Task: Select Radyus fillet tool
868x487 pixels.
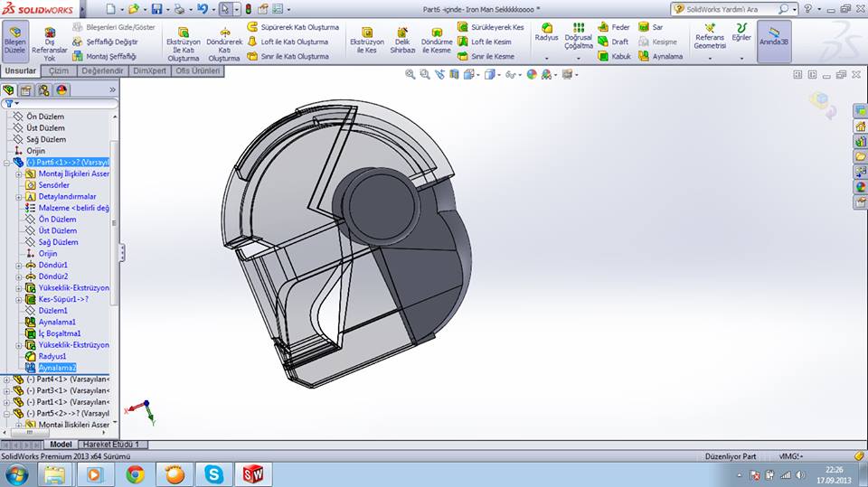Action: click(546, 33)
